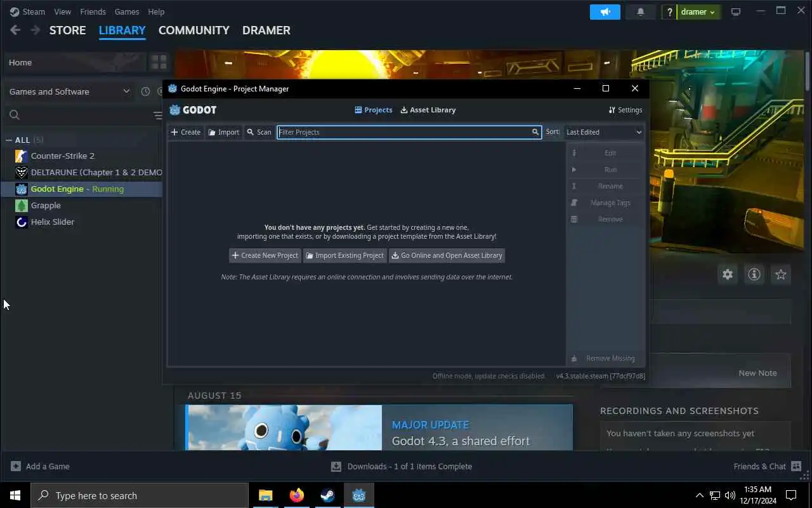This screenshot has height=508, width=812.
Task: Click Create New Project button
Action: click(x=265, y=255)
